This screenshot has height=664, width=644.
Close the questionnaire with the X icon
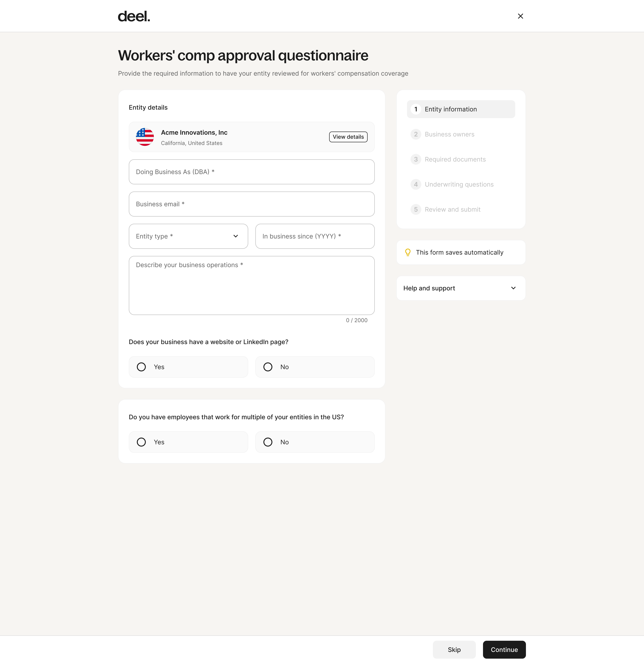click(x=520, y=16)
